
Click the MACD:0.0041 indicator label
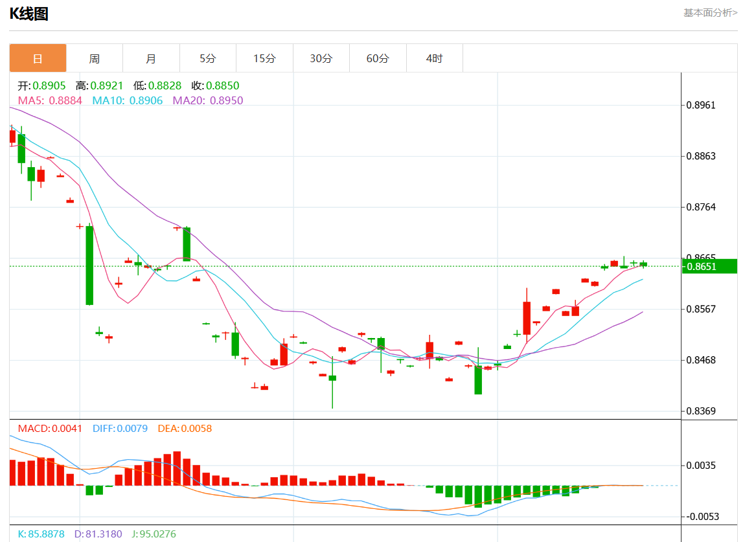point(50,429)
